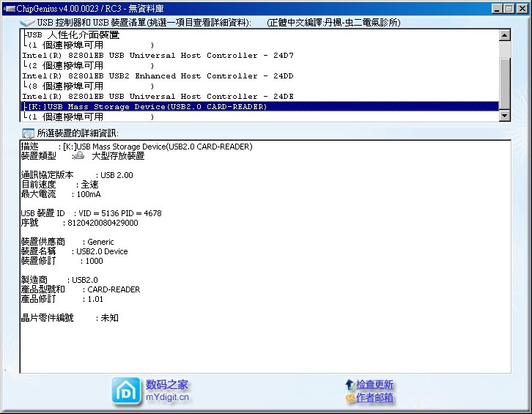Click the 目前速度 全速 line
Screen dimensions: 532x414
[59, 185]
